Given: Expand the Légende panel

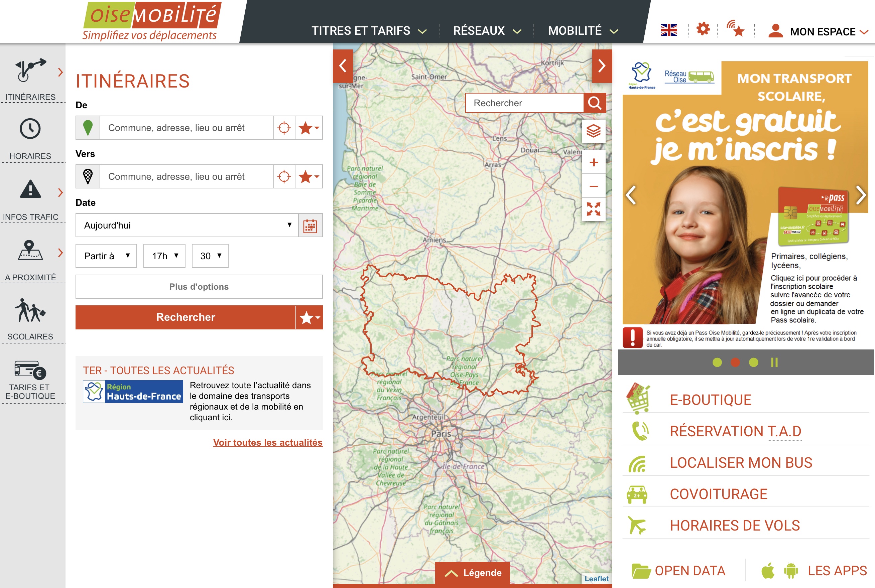Looking at the screenshot, I should click(x=473, y=573).
